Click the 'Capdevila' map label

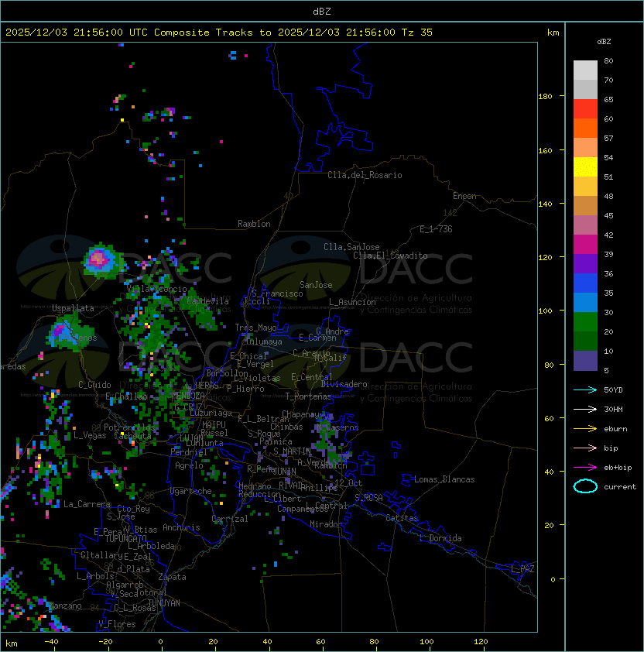pos(207,301)
